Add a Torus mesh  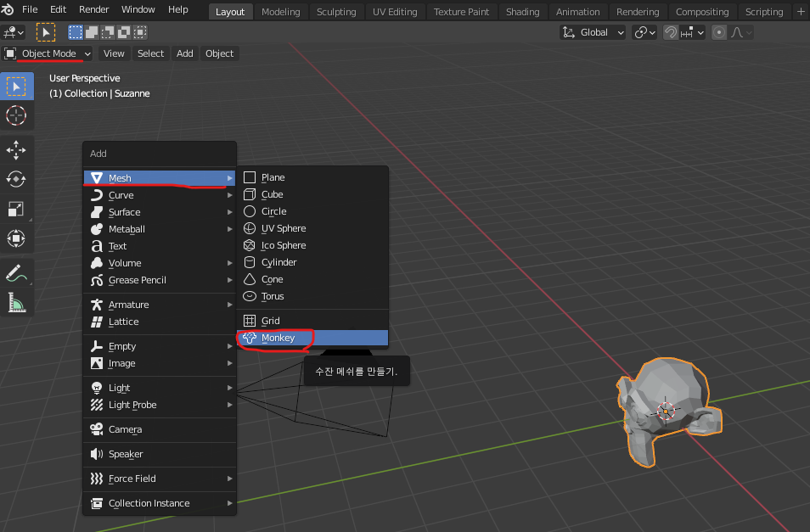[312, 296]
